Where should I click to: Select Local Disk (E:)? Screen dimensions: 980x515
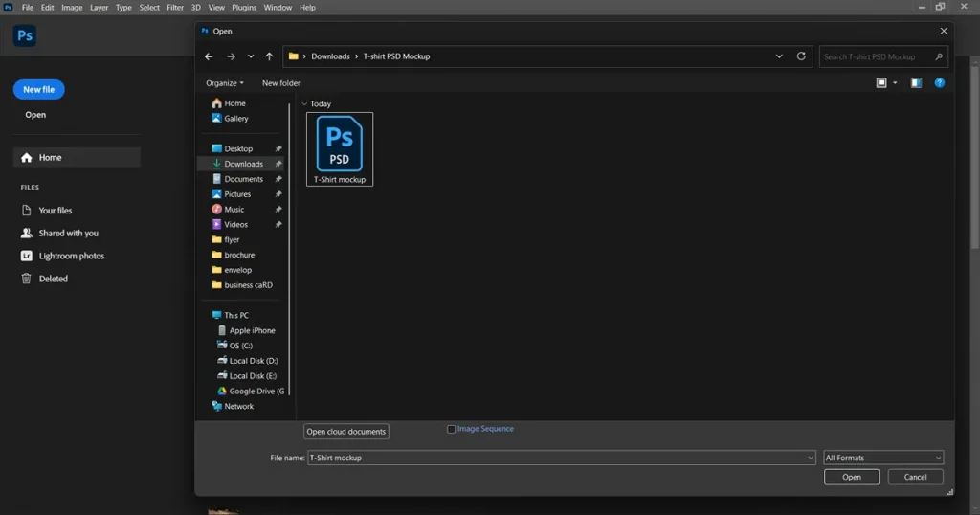click(246, 375)
